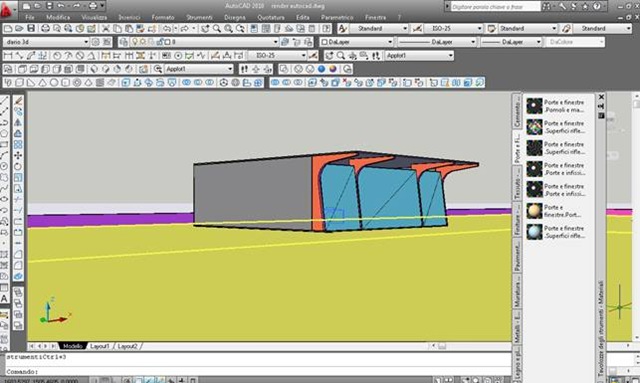Switch to the Layout2 tab
The image size is (640, 383).
127,346
